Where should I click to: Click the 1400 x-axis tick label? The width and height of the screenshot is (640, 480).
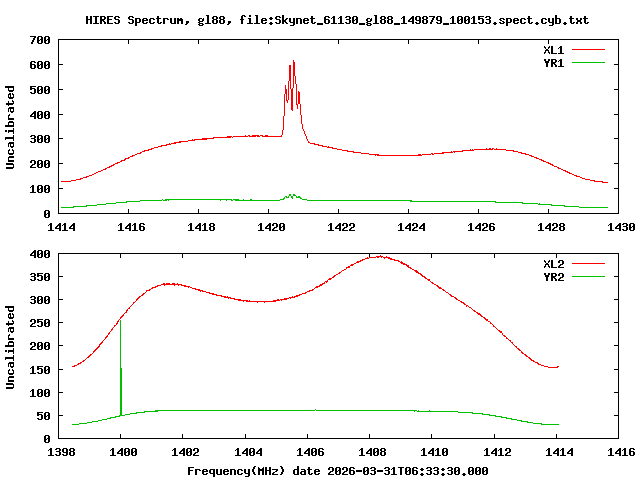click(x=123, y=452)
